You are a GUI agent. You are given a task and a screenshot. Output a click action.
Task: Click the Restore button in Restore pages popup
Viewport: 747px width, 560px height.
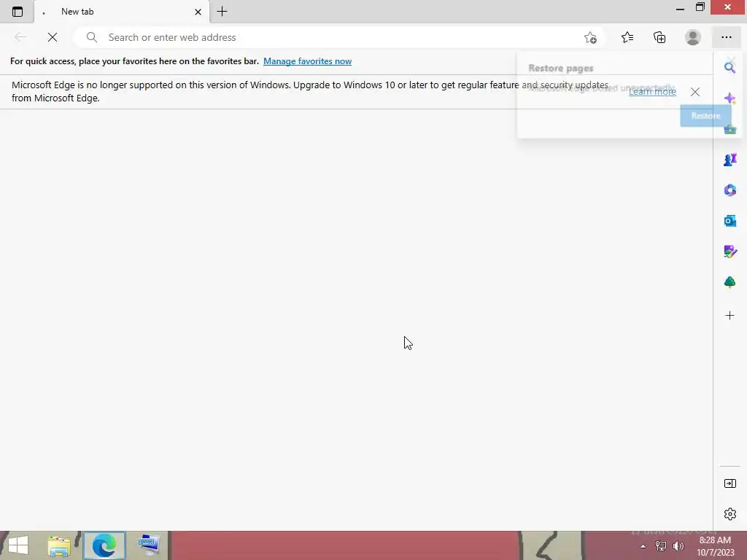pyautogui.click(x=705, y=116)
